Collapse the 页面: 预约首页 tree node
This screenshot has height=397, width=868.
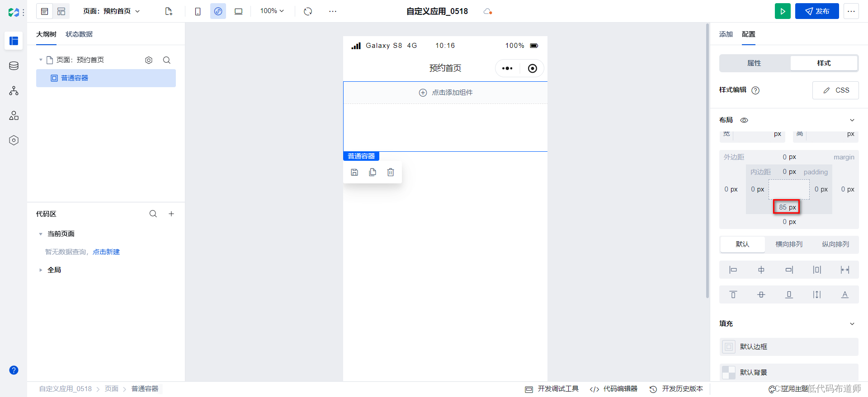[x=41, y=60]
